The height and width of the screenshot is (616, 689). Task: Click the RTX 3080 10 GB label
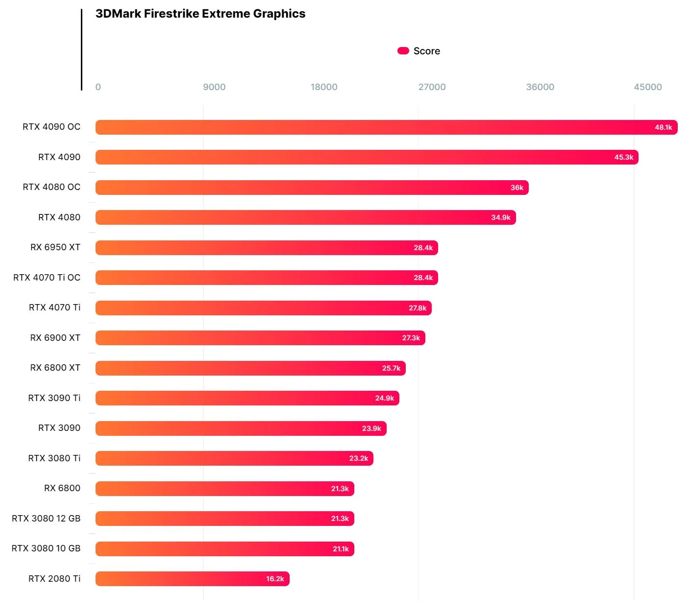(46, 548)
